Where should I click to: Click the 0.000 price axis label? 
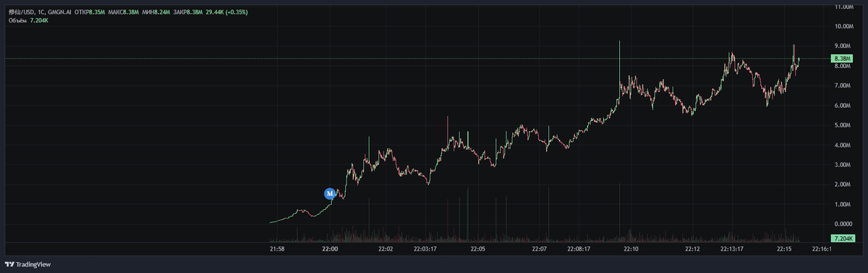(843, 224)
